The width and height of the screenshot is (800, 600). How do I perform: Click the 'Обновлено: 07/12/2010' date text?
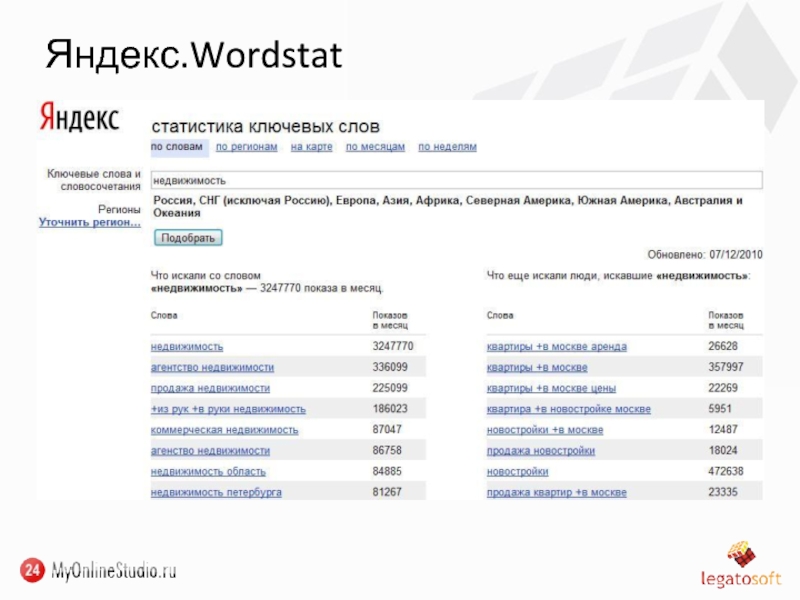tap(705, 255)
